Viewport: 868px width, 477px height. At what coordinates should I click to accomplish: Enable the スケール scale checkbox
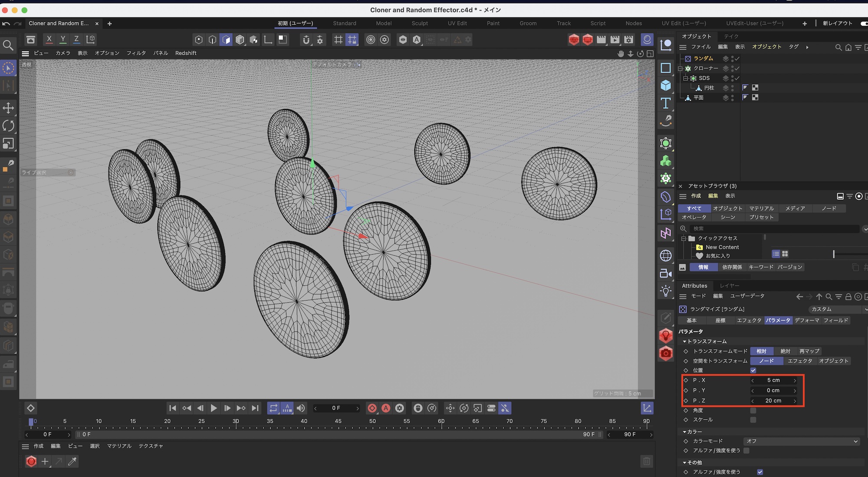pyautogui.click(x=753, y=420)
